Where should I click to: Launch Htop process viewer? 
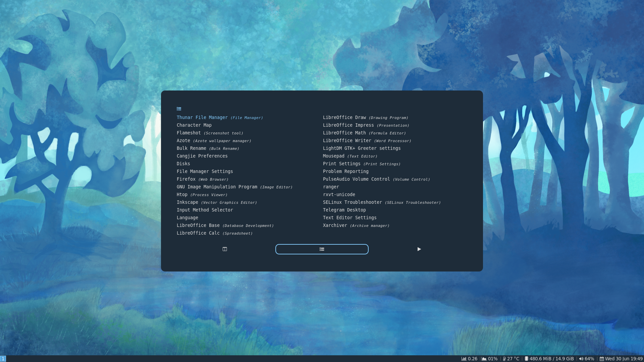(x=202, y=194)
